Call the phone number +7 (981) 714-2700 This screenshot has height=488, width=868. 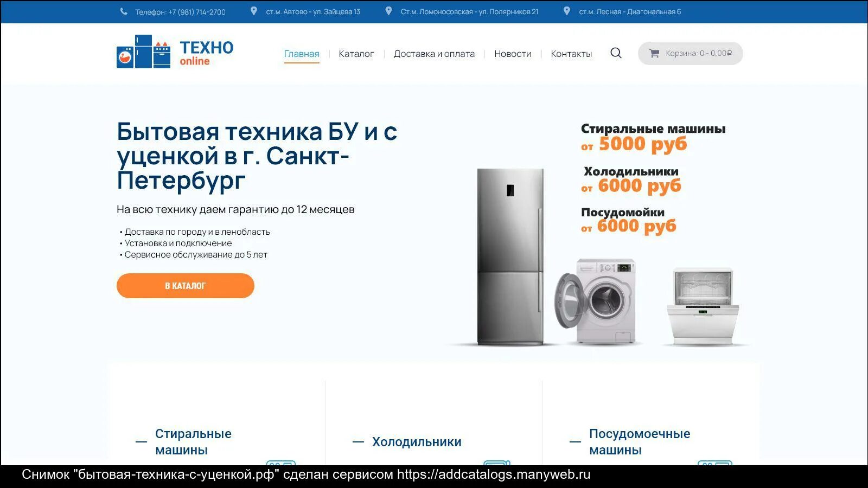pyautogui.click(x=197, y=12)
